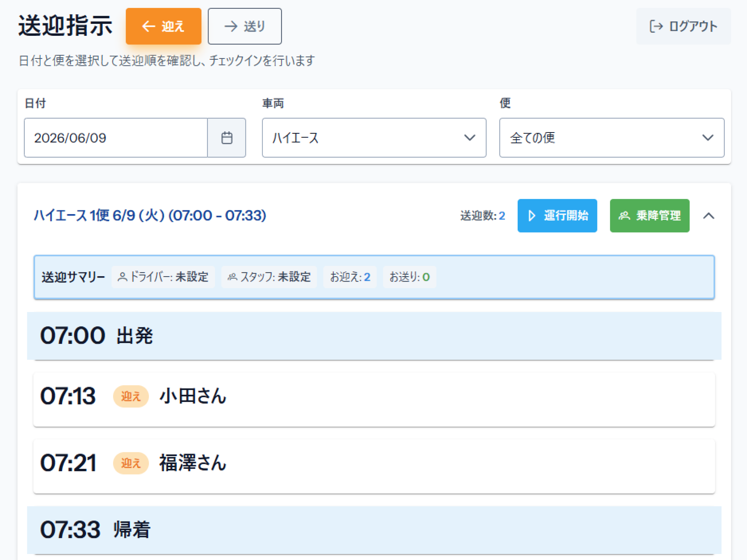Viewport: 747px width, 560px height.
Task: Click the お迎え: 2 summary chip
Action: (x=350, y=277)
